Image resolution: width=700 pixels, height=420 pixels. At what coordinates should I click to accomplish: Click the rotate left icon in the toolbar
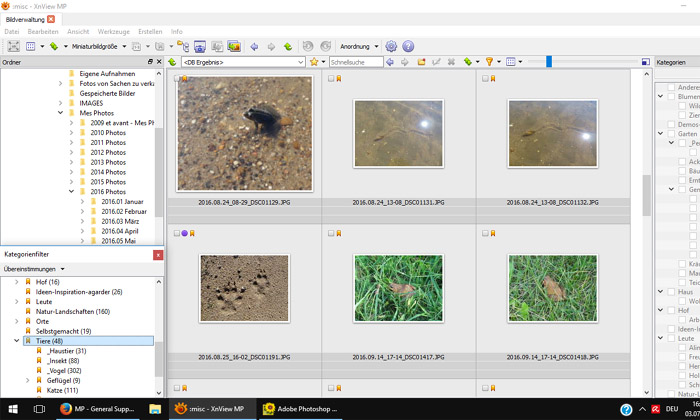coord(308,46)
